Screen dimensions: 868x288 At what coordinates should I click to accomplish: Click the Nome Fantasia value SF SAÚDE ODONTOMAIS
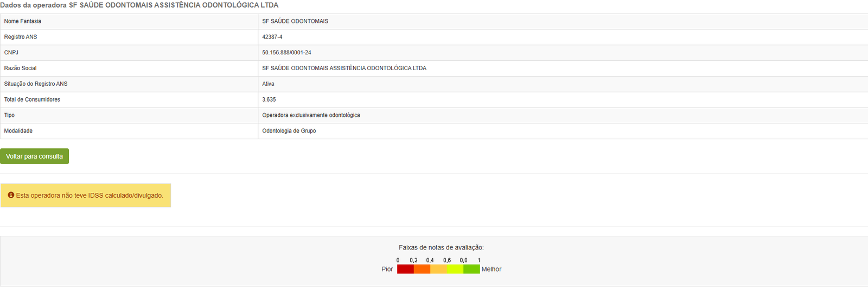point(295,21)
